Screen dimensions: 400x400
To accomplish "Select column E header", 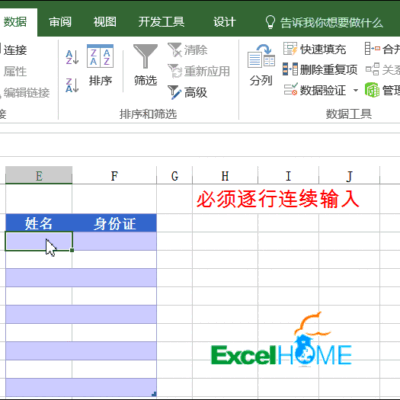I will tap(39, 175).
